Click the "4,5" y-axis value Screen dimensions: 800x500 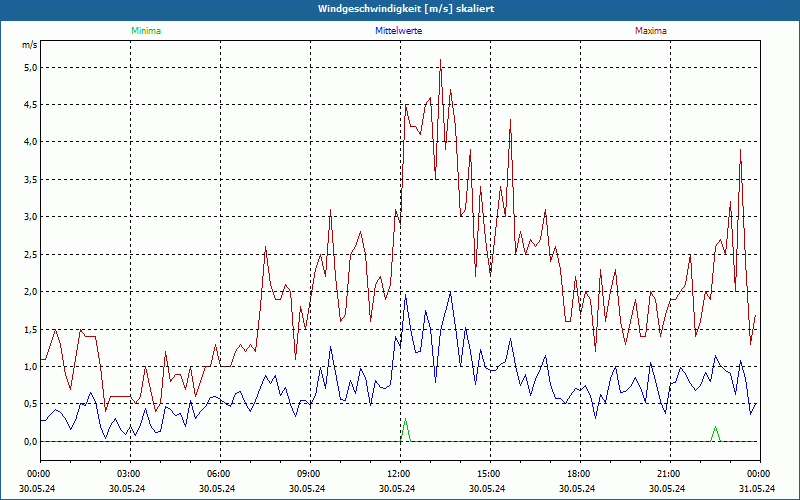click(30, 105)
